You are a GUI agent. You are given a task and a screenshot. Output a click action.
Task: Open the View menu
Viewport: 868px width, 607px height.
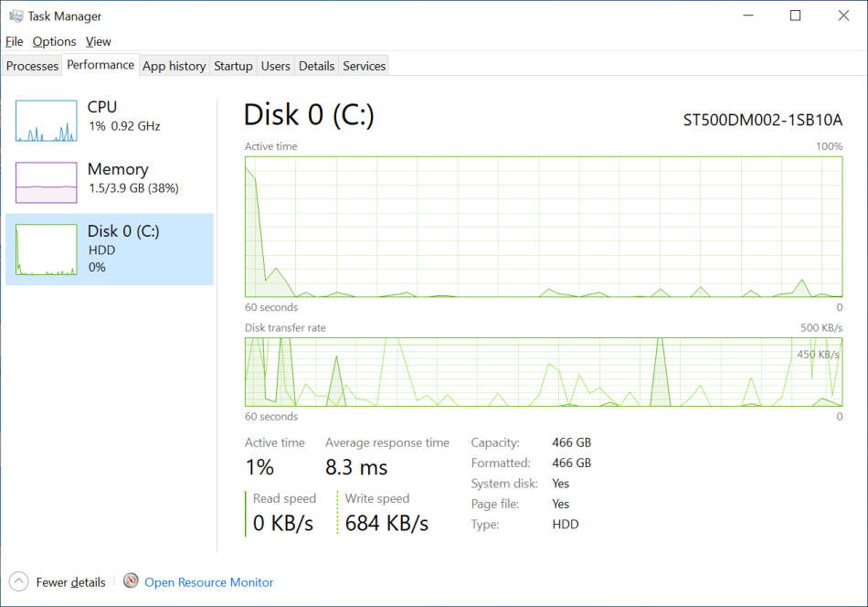(x=98, y=41)
